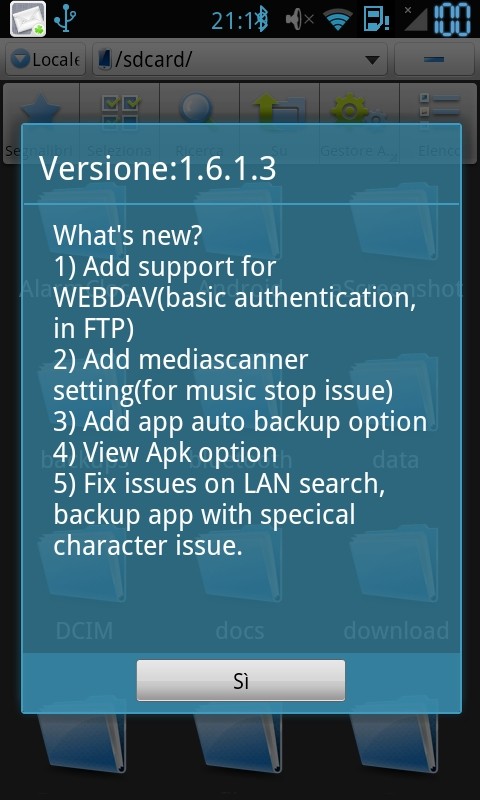The height and width of the screenshot is (800, 480).
Task: Tap the battery level indicator
Action: click(452, 19)
